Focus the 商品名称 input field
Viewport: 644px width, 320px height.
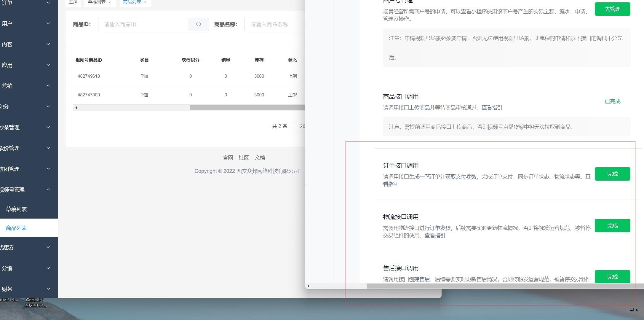click(275, 24)
